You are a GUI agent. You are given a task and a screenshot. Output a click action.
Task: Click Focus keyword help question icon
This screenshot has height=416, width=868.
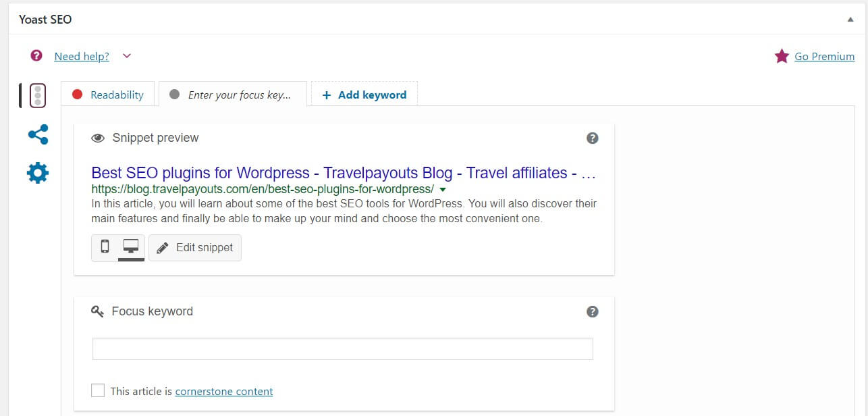pos(593,311)
